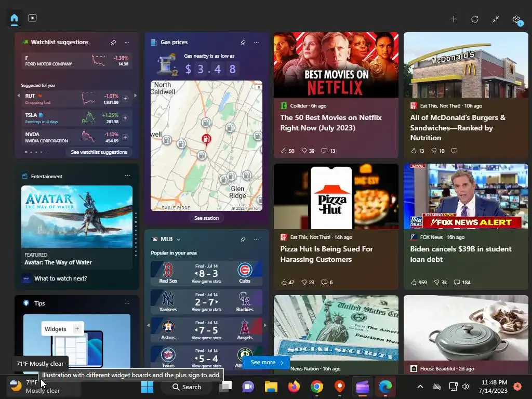Open Gas prices more options menu
The image size is (532, 399).
(257, 42)
